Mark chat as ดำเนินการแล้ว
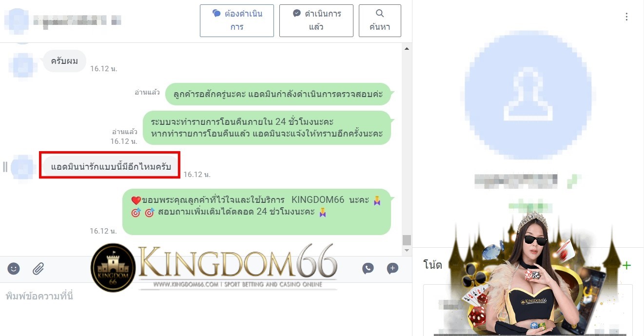The width and height of the screenshot is (644, 336). (316, 20)
